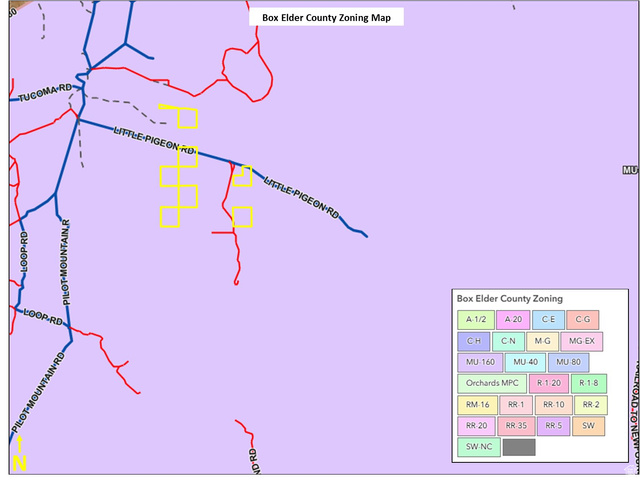The height and width of the screenshot is (480, 640).
Task: Select the MU-40 legend swatch
Action: (x=525, y=362)
